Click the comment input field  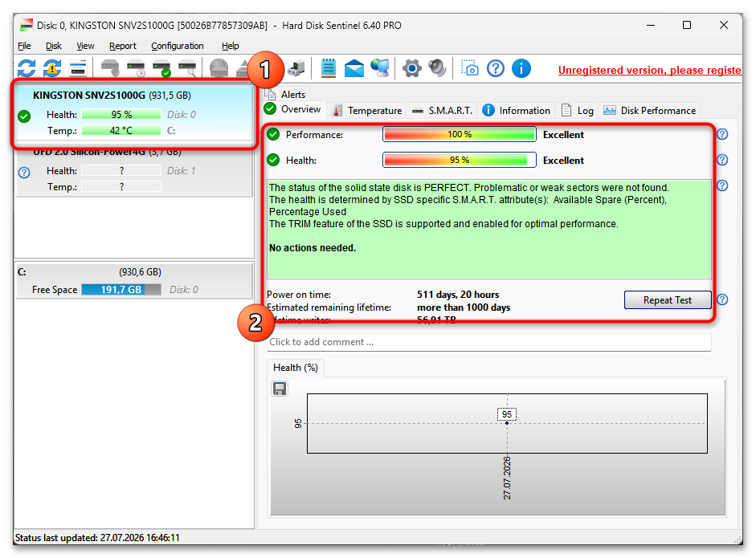[x=489, y=342]
